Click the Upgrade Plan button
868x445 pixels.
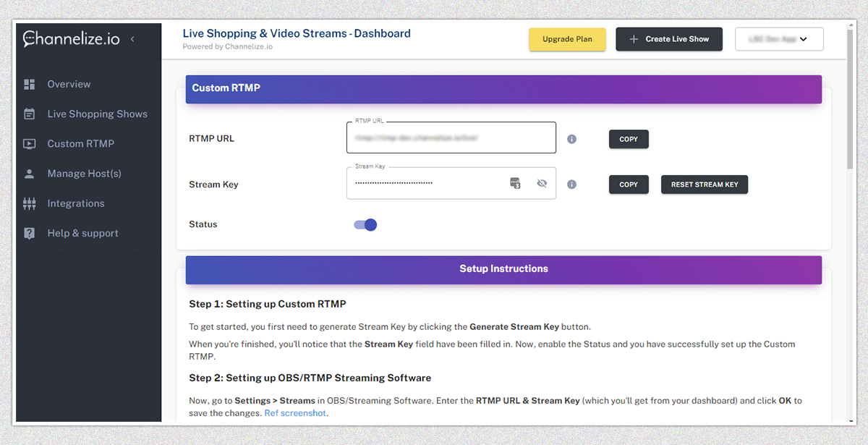(x=567, y=39)
